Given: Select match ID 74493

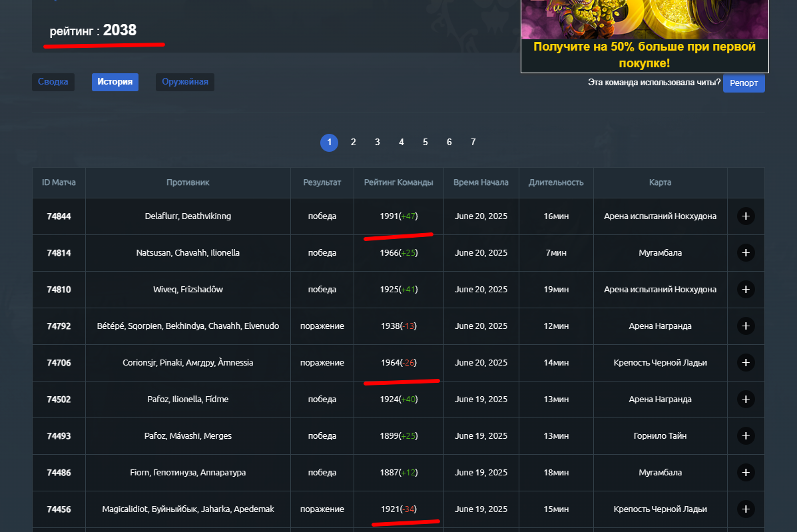Looking at the screenshot, I should (59, 435).
